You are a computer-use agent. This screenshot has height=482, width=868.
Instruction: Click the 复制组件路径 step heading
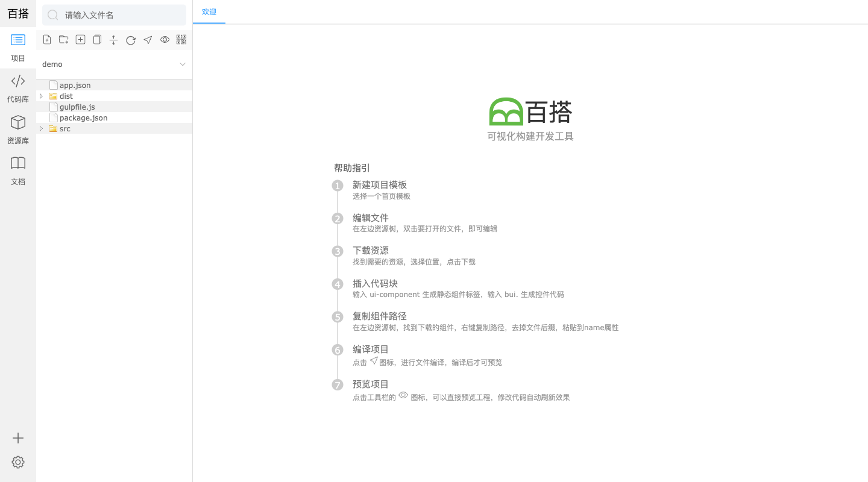pos(380,316)
